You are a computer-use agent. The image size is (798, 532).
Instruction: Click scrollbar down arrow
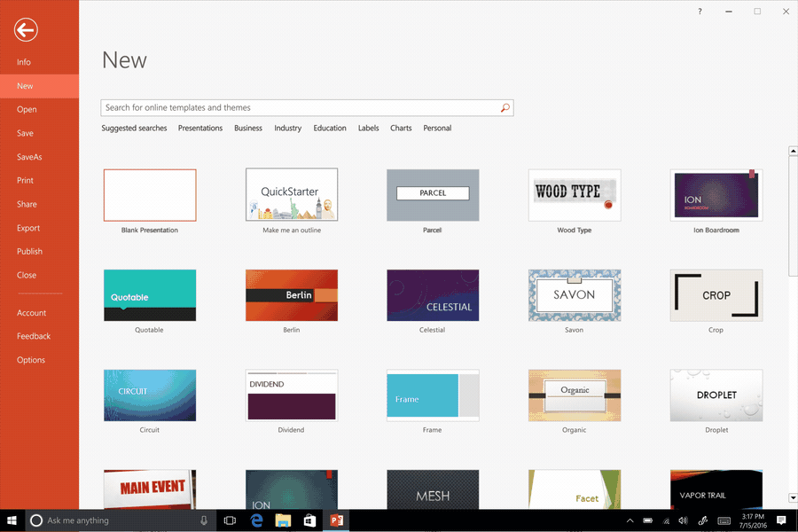[x=793, y=498]
